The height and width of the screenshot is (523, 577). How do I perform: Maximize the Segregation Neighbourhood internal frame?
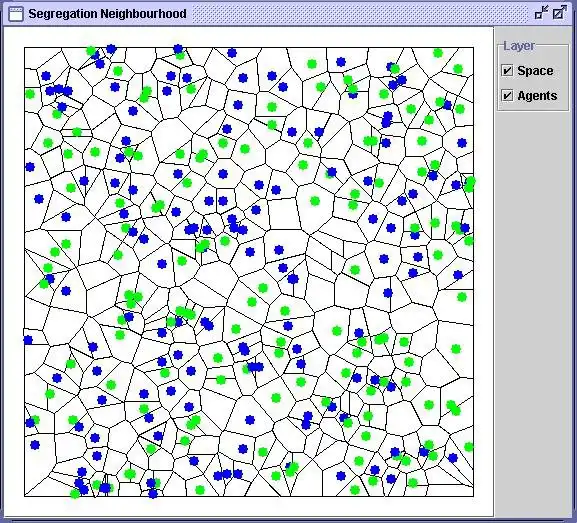[x=560, y=13]
